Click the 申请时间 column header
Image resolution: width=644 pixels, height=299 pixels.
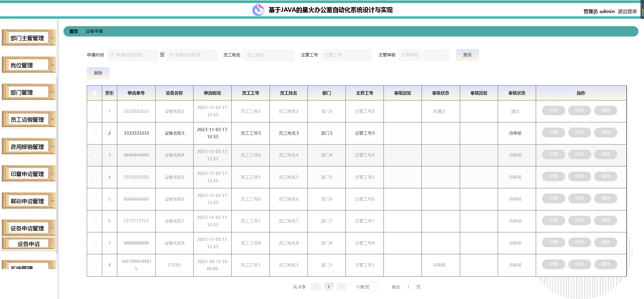tap(212, 93)
